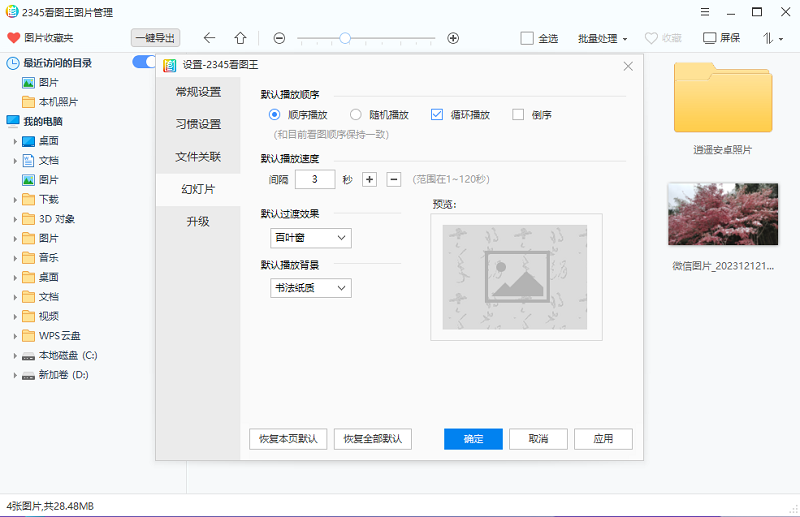The width and height of the screenshot is (800, 517).
Task: Click the 恢复本页默认 button
Action: tap(288, 439)
